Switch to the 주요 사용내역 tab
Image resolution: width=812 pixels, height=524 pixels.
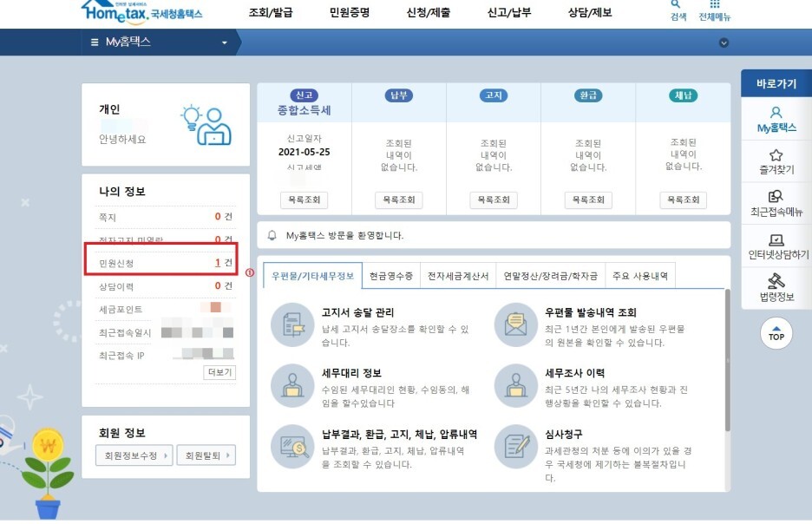click(x=640, y=276)
